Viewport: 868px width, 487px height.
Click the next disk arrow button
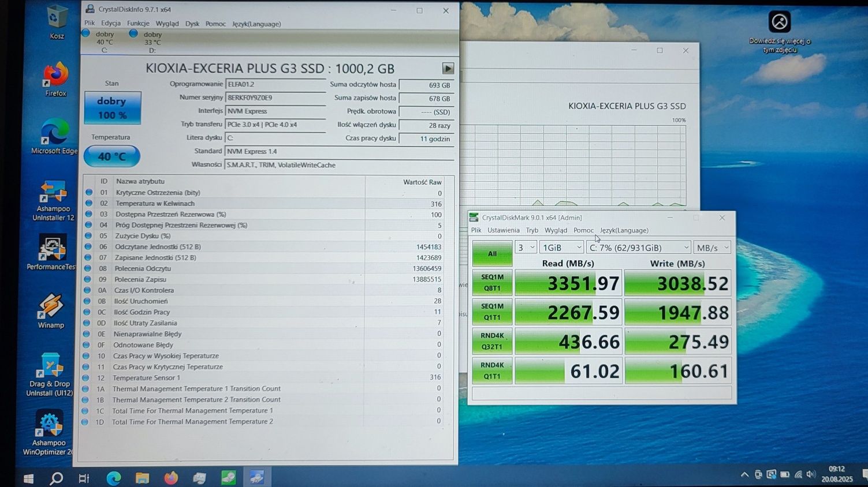[x=448, y=68]
